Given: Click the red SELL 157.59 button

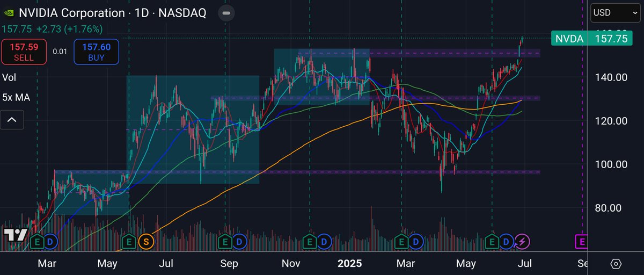Looking at the screenshot, I should (x=23, y=52).
